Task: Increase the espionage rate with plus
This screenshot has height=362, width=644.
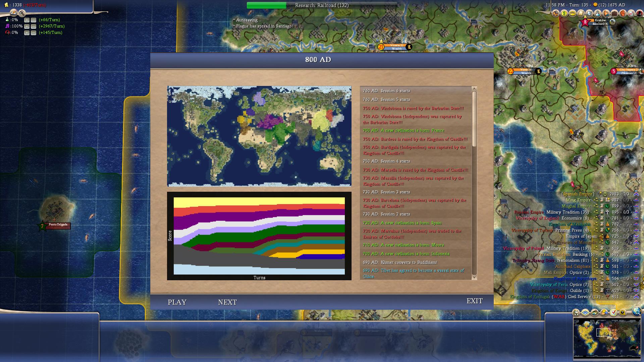Action: click(x=26, y=33)
